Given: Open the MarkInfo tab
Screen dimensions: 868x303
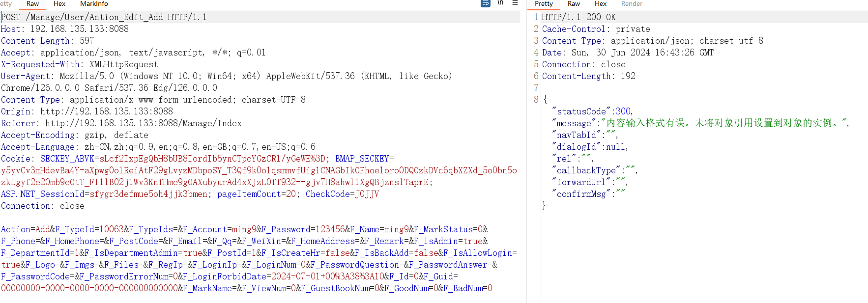Looking at the screenshot, I should point(94,3).
